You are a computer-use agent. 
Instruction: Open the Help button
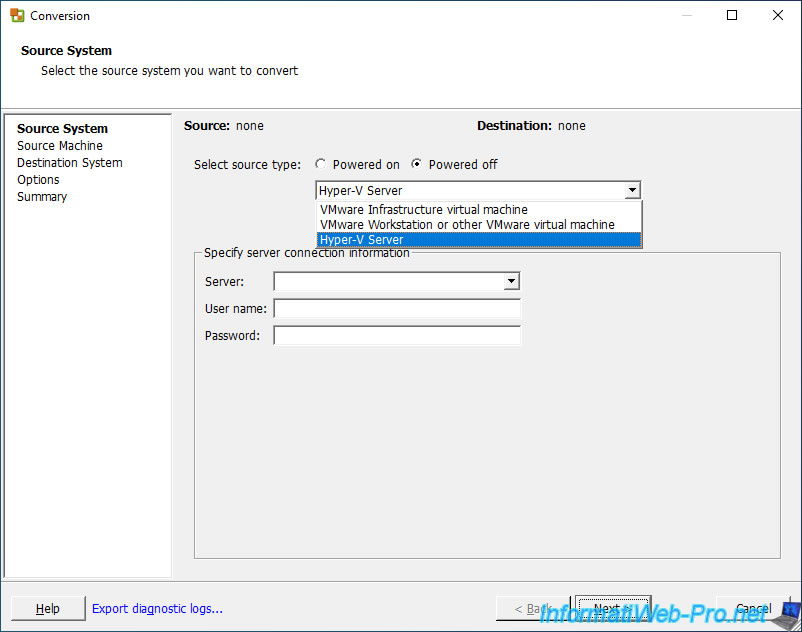48,608
